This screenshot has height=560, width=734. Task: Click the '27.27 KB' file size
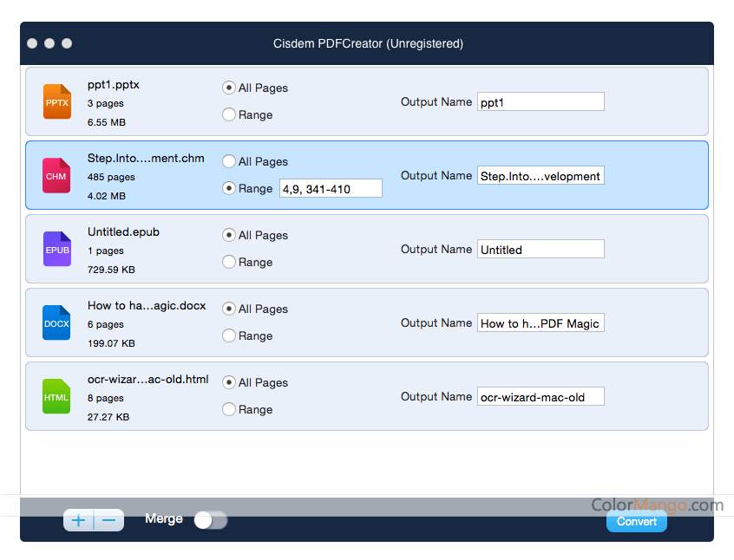pyautogui.click(x=108, y=417)
